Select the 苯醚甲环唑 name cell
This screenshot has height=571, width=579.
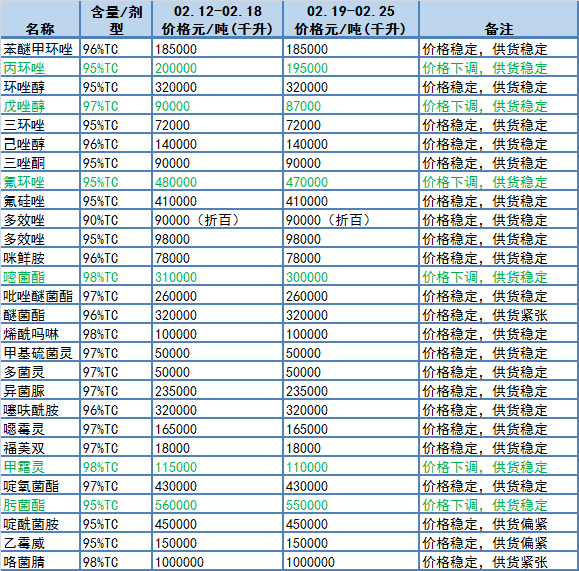point(40,49)
